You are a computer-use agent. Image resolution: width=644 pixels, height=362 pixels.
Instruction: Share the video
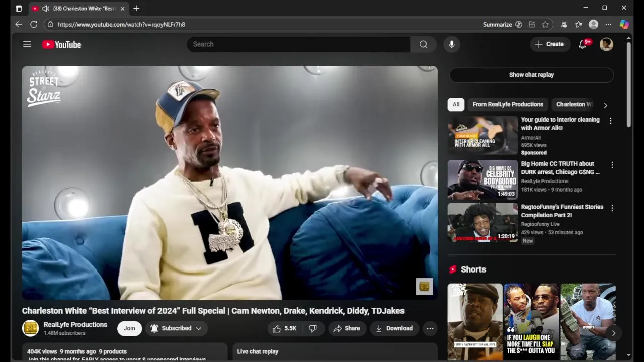click(x=347, y=328)
